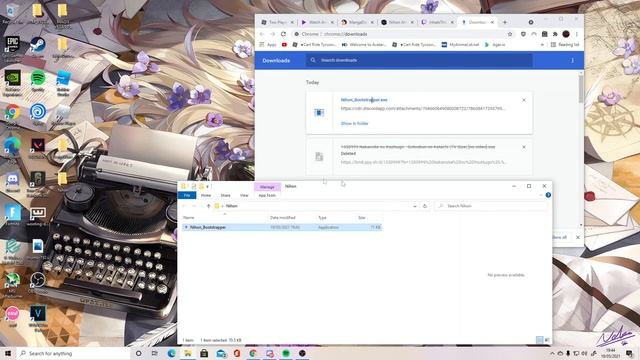The width and height of the screenshot is (640, 360).
Task: Open the File tab in Explorer
Action: click(187, 196)
